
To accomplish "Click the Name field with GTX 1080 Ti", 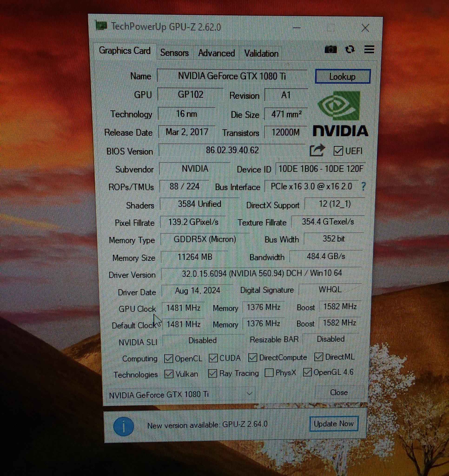I will [x=232, y=76].
